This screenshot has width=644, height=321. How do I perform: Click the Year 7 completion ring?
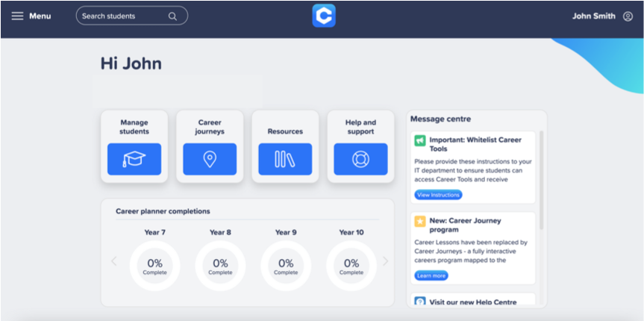pyautogui.click(x=154, y=266)
